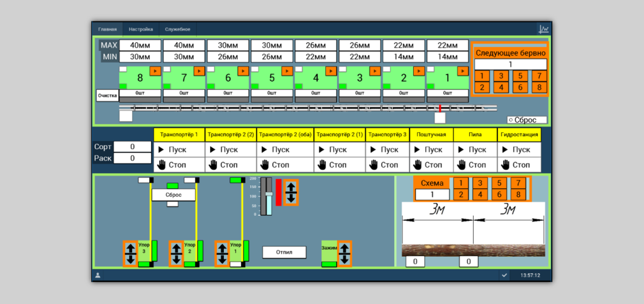Click the clock reading 13:57:12
This screenshot has height=304, width=644.
[530, 275]
